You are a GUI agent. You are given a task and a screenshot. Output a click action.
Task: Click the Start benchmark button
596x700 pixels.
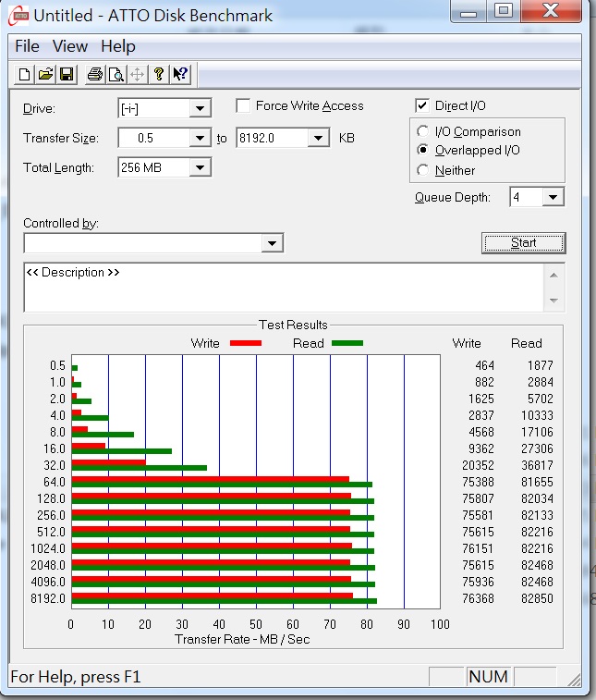point(523,243)
